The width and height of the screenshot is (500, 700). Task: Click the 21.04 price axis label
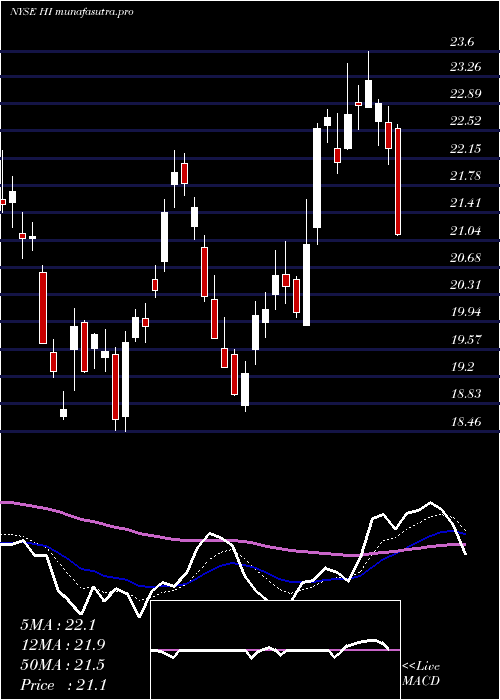pos(465,231)
